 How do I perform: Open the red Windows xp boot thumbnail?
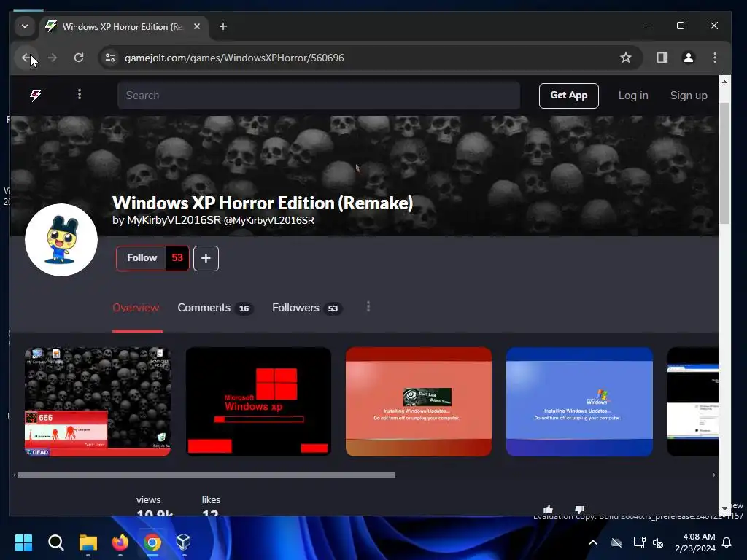pyautogui.click(x=258, y=402)
